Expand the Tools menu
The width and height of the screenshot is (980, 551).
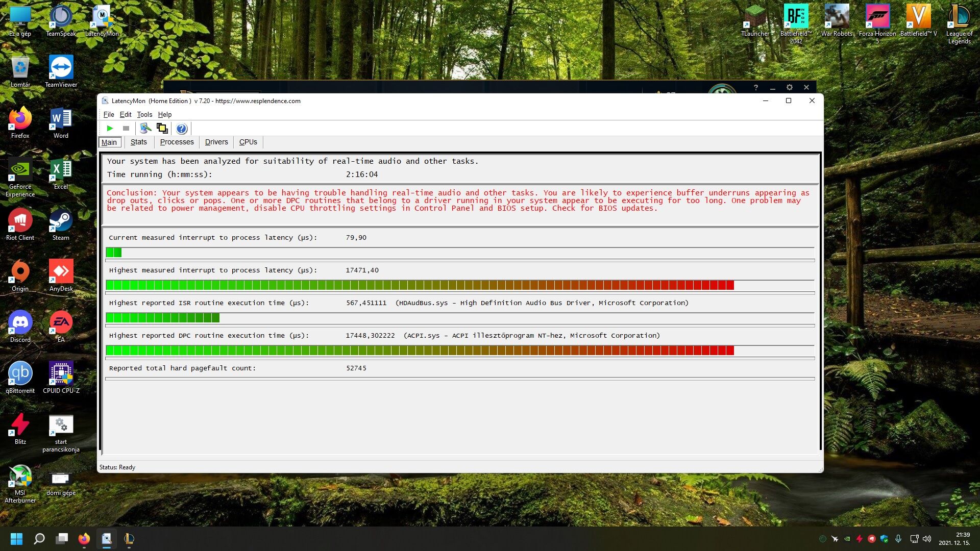pyautogui.click(x=144, y=115)
